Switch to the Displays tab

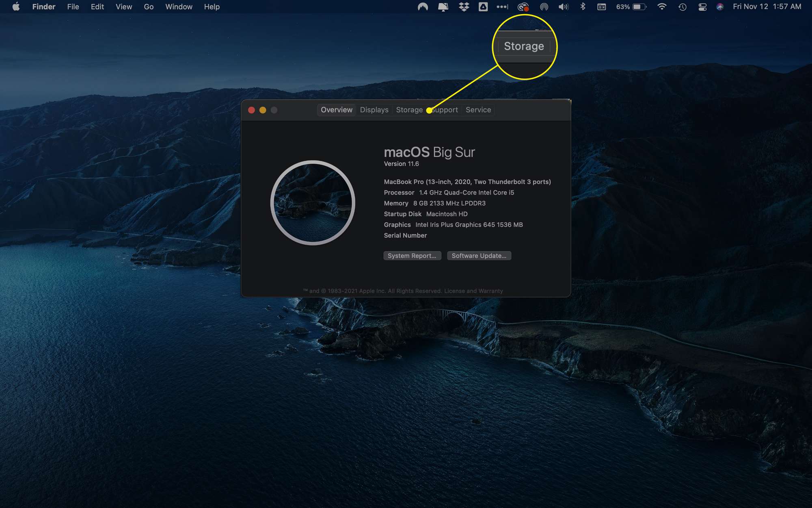point(374,110)
